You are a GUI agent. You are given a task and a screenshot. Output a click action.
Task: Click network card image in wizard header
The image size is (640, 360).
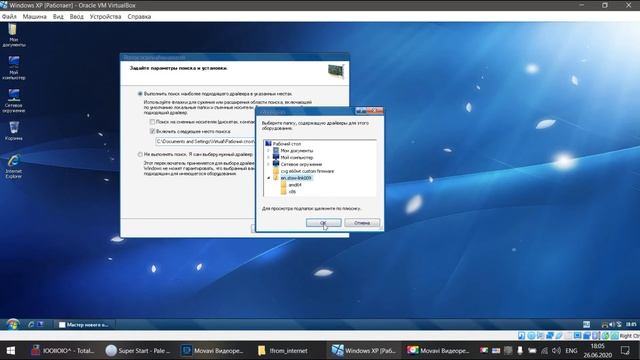(336, 71)
